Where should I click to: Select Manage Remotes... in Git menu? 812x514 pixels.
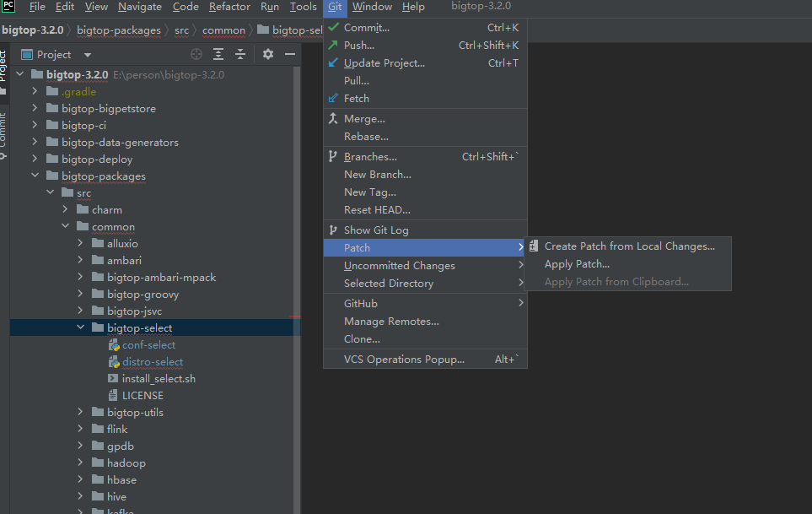425,321
